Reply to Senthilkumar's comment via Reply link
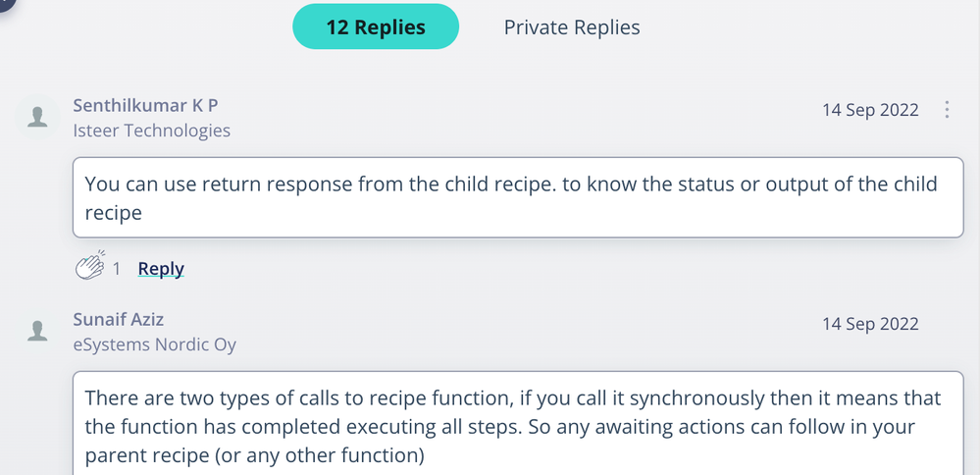The height and width of the screenshot is (475, 980). coord(161,268)
